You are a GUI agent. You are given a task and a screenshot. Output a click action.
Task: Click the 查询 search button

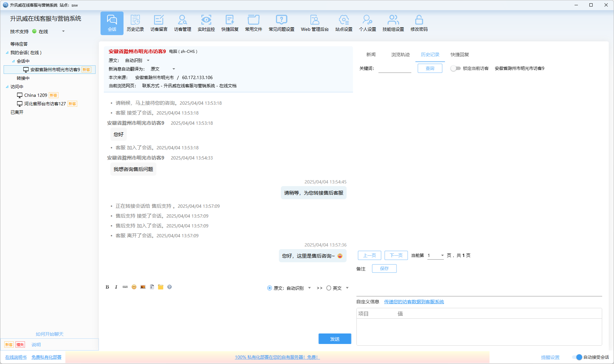click(430, 68)
